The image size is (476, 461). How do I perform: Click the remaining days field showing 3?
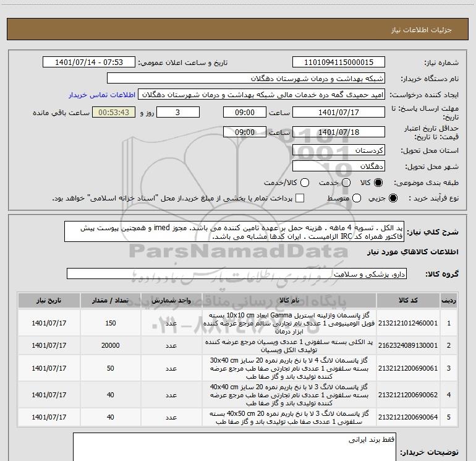[x=178, y=112]
